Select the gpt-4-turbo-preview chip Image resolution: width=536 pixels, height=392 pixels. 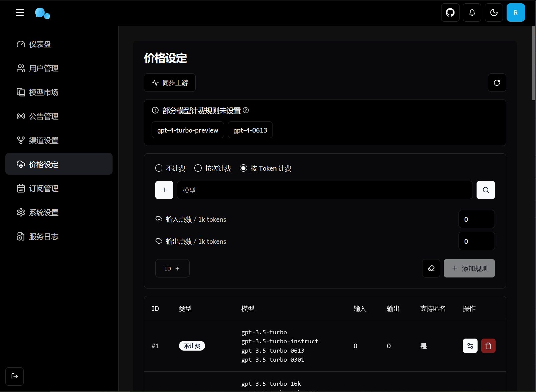tap(188, 130)
